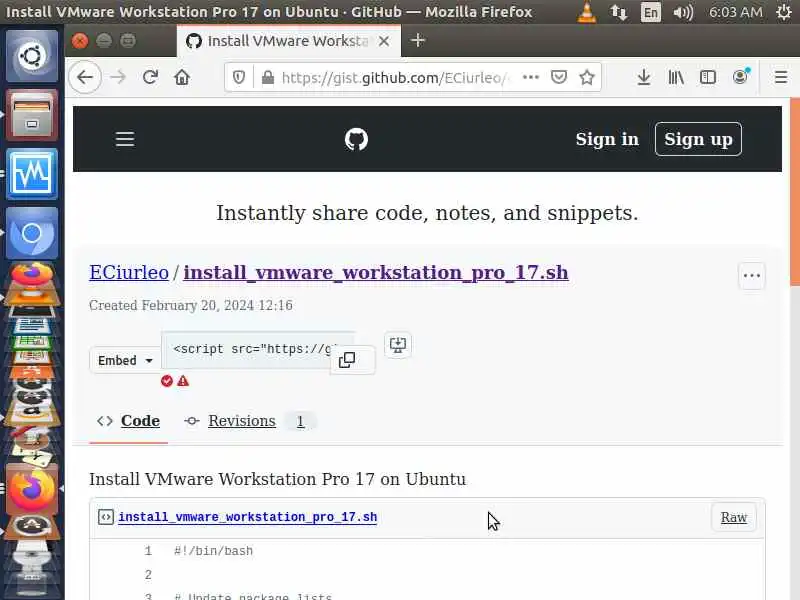View site security lock info
This screenshot has width=800, height=600.
coord(267,78)
